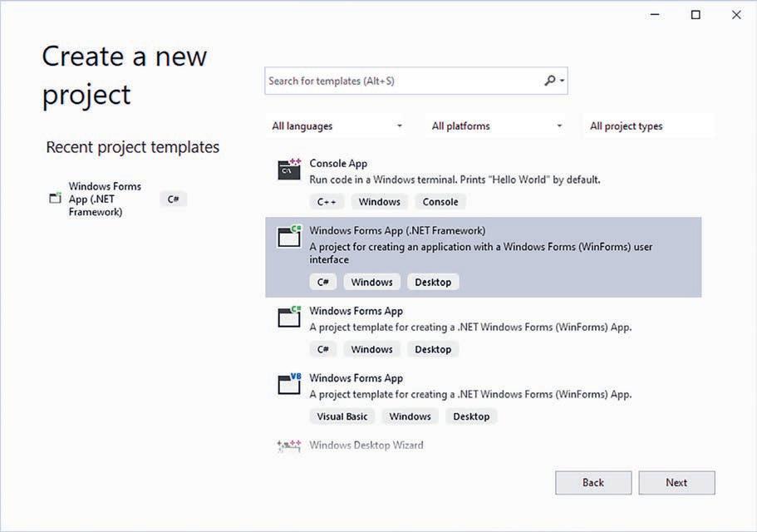Viewport: 757px width, 532px height.
Task: Click the Windows Desktop Wizard icon
Action: [289, 445]
